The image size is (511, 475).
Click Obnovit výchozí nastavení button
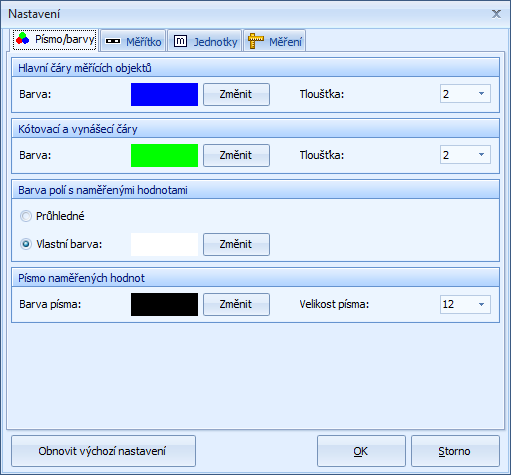pos(103,451)
